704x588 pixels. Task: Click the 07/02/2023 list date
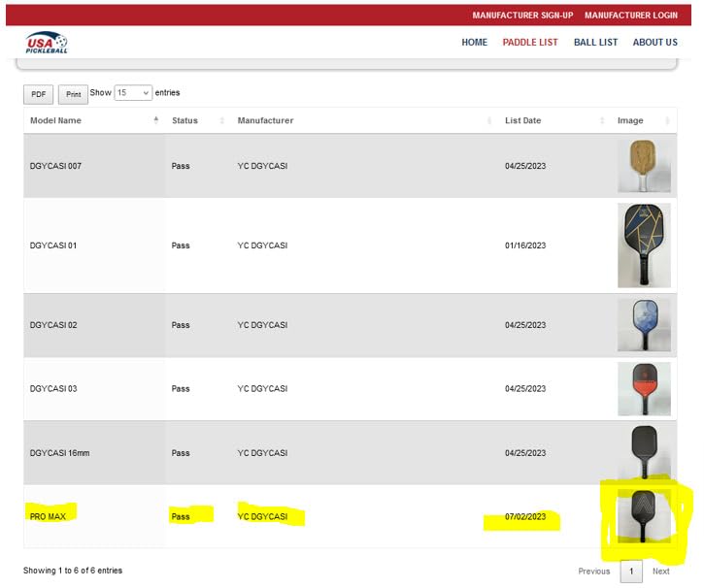525,517
